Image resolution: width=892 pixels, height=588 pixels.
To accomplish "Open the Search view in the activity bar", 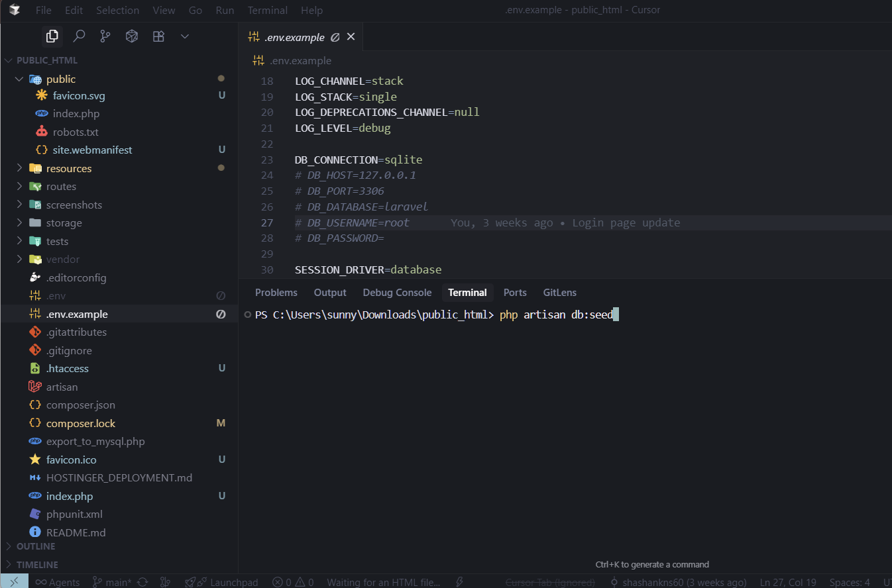I will pos(79,36).
